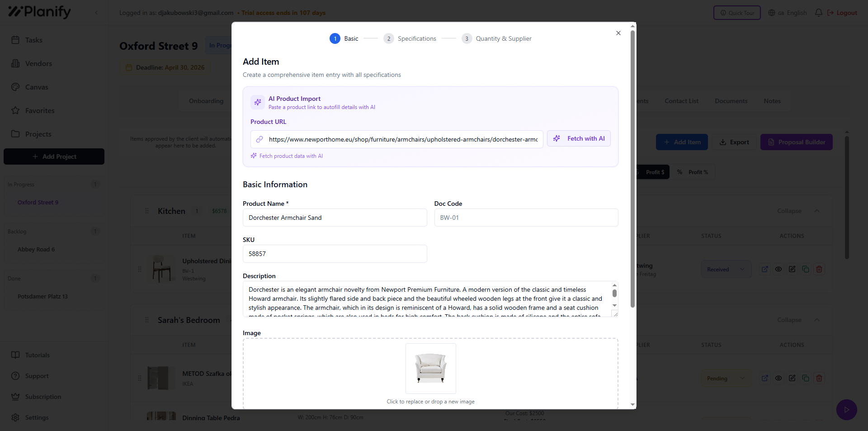Switch to Profit % view
Viewport: 868px width, 431px height.
point(693,172)
